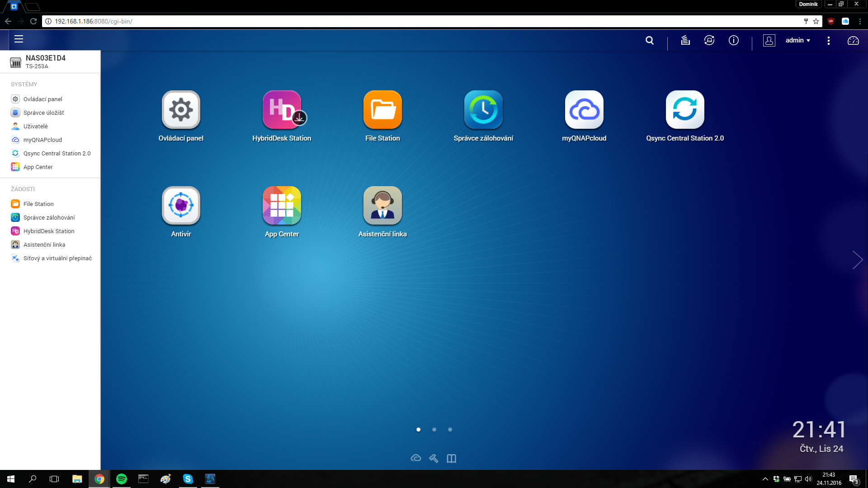
Task: Switch to second desktop page dot
Action: click(x=434, y=430)
